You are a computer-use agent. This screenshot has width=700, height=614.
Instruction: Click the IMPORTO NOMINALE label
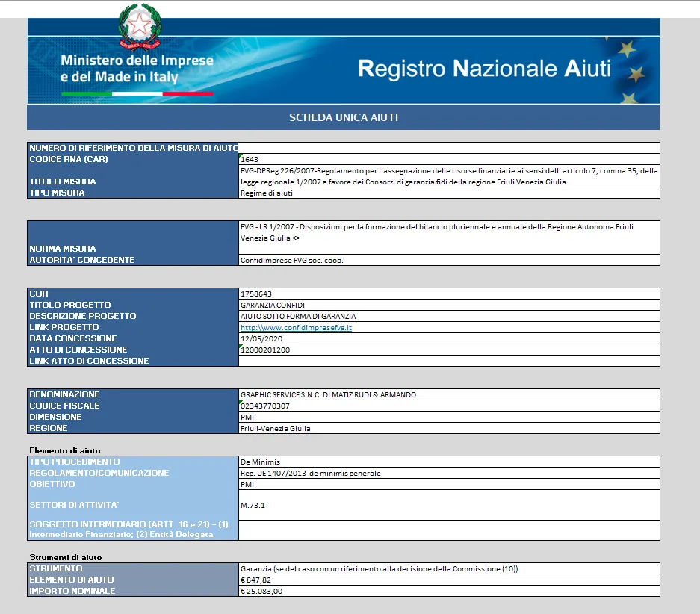pyautogui.click(x=72, y=592)
